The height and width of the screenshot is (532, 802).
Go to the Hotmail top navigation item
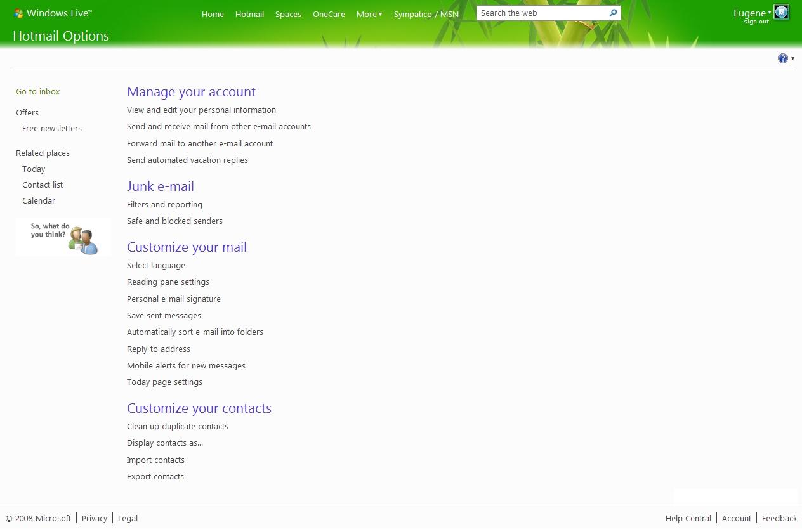point(249,14)
